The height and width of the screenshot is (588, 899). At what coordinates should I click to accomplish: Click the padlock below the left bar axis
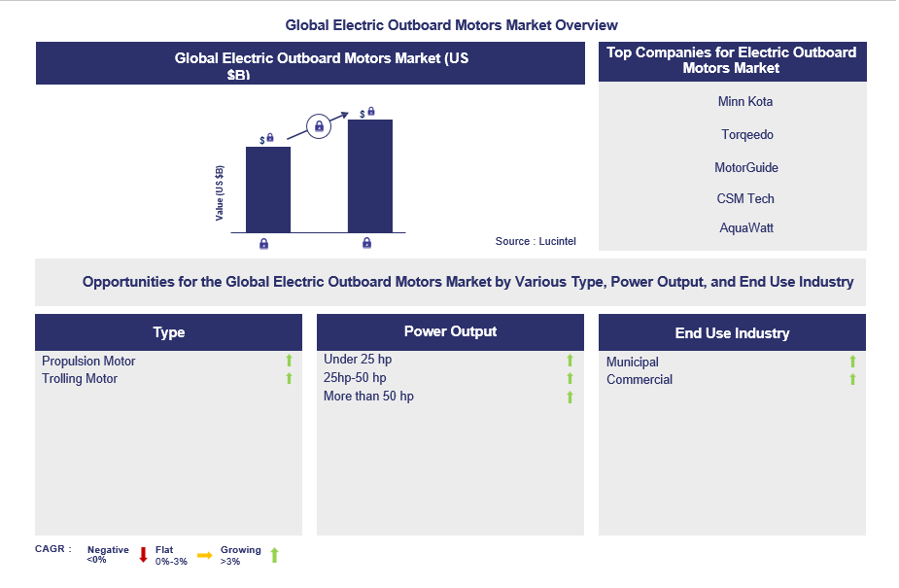[x=262, y=243]
